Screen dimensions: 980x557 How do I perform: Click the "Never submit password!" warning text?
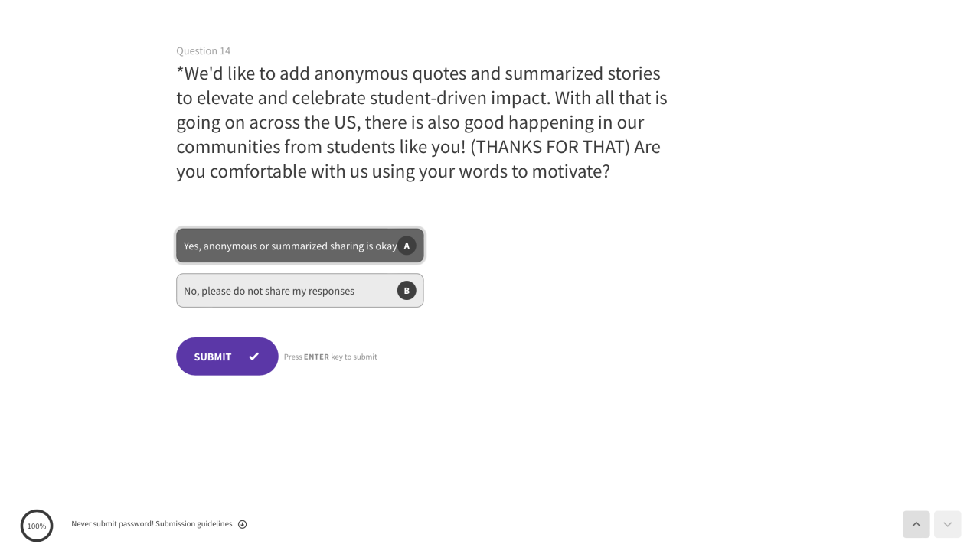tap(112, 524)
